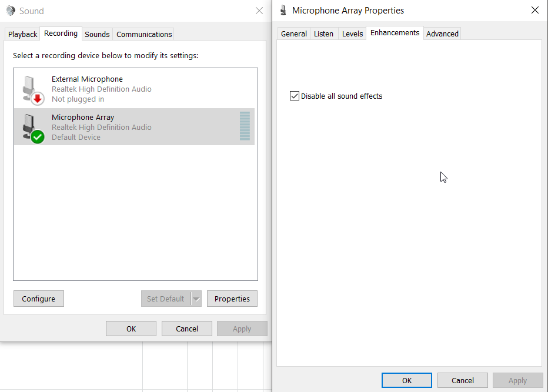The width and height of the screenshot is (548, 392).
Task: Click Apply in the Sound window
Action: (242, 329)
